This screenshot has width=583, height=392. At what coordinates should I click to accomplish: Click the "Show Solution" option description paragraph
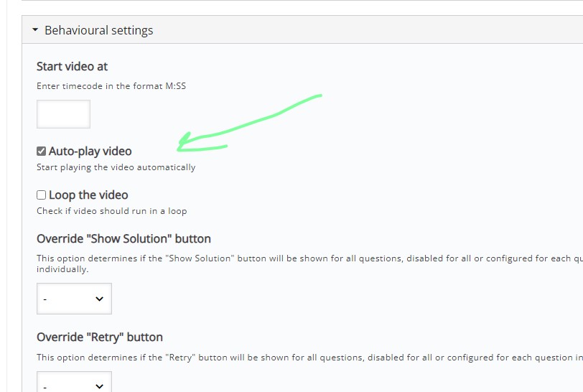309,263
